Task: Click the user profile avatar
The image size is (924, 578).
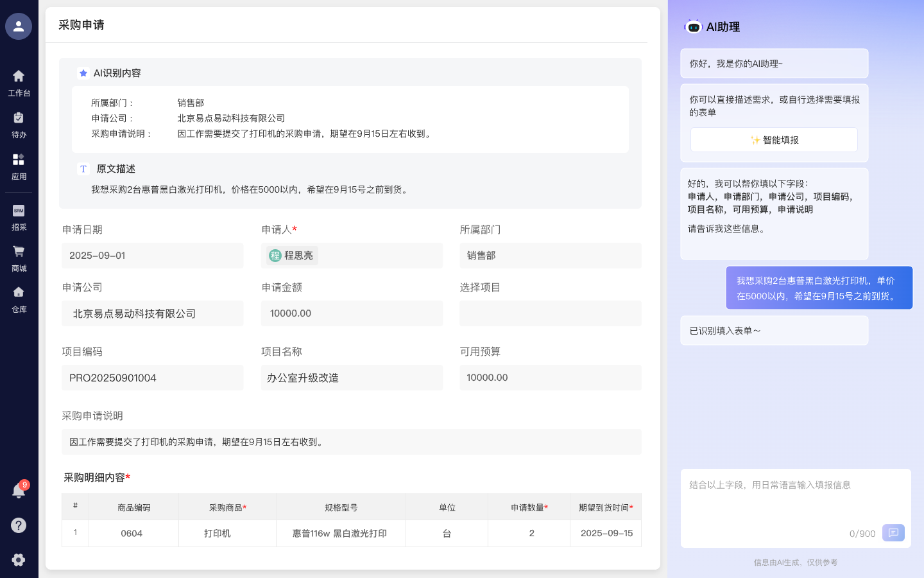Action: point(19,26)
